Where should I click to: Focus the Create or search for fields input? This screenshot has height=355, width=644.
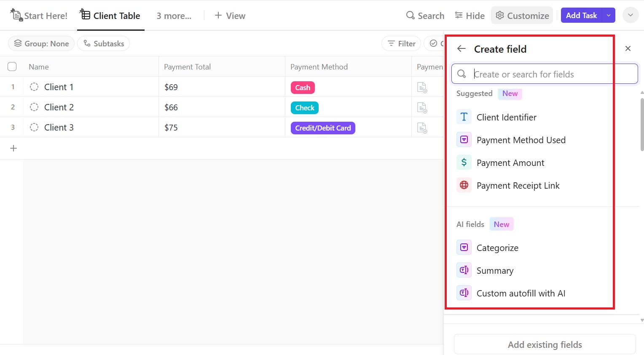tap(544, 74)
